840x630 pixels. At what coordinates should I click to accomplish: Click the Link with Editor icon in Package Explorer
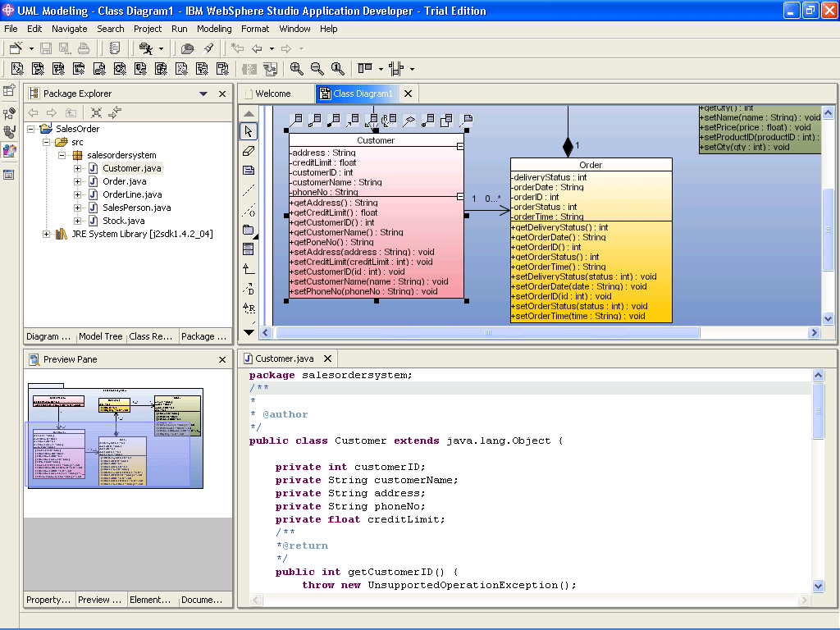(x=115, y=112)
